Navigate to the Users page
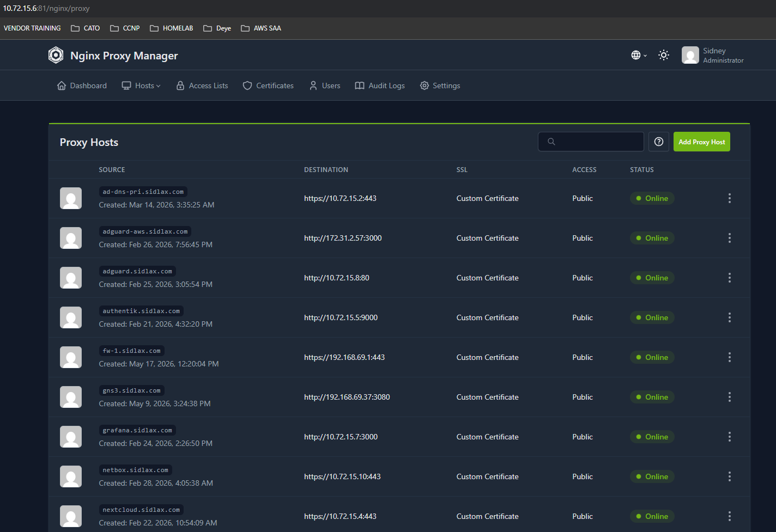This screenshot has height=532, width=776. (x=325, y=85)
